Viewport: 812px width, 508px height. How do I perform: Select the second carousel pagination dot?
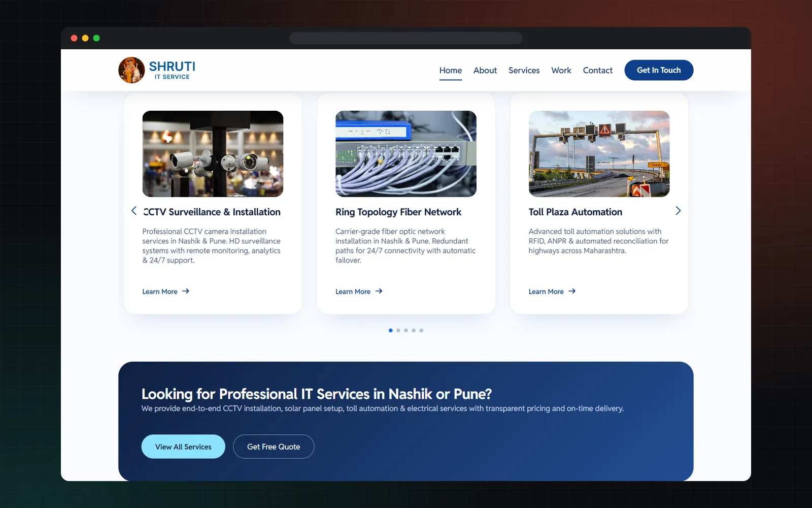tap(398, 330)
